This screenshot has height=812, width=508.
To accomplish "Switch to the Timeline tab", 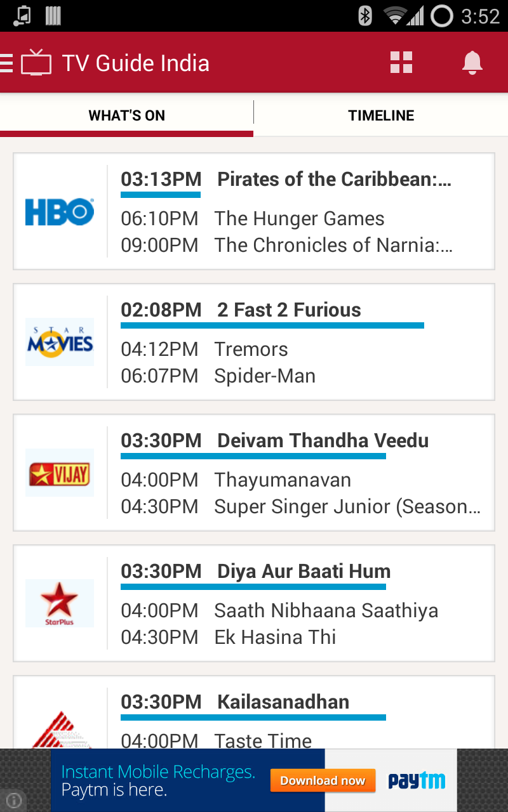I will coord(381,115).
